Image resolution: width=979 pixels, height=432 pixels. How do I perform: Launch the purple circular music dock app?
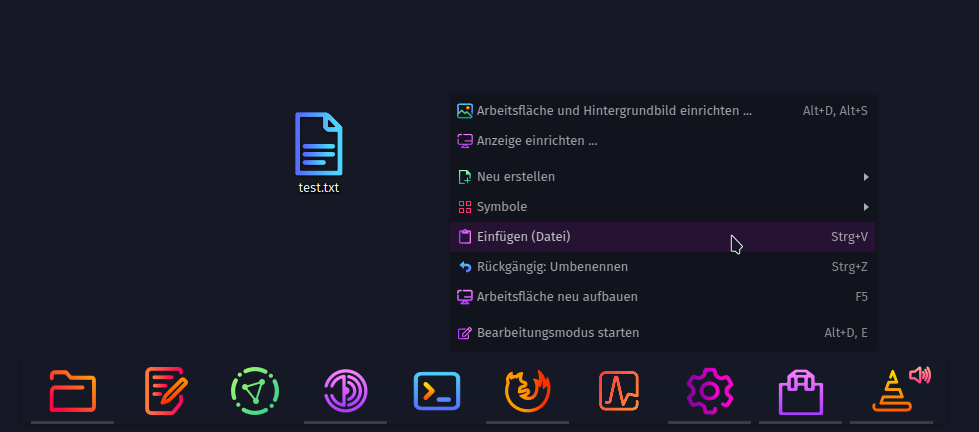[x=345, y=391]
